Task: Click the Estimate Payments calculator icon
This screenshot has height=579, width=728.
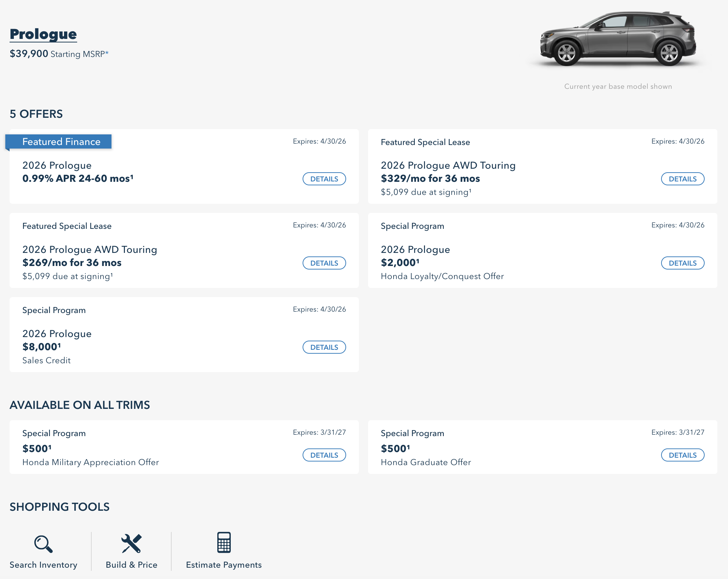Action: tap(224, 542)
